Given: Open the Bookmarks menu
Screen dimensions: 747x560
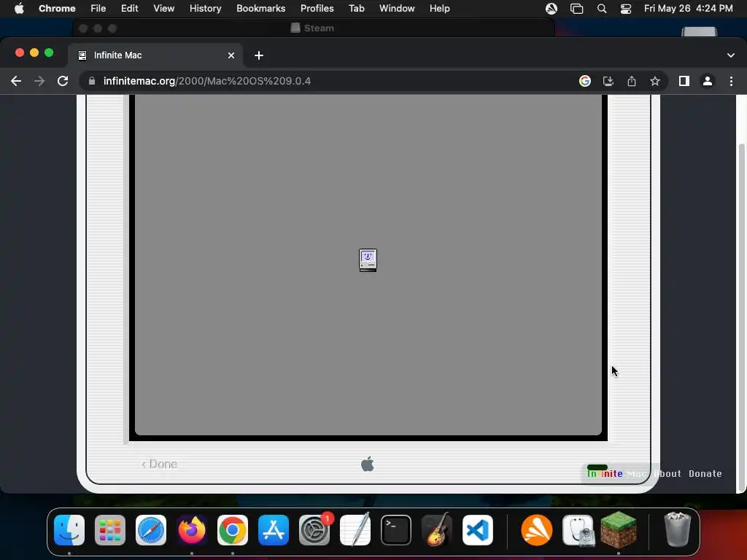Looking at the screenshot, I should coord(260,8).
